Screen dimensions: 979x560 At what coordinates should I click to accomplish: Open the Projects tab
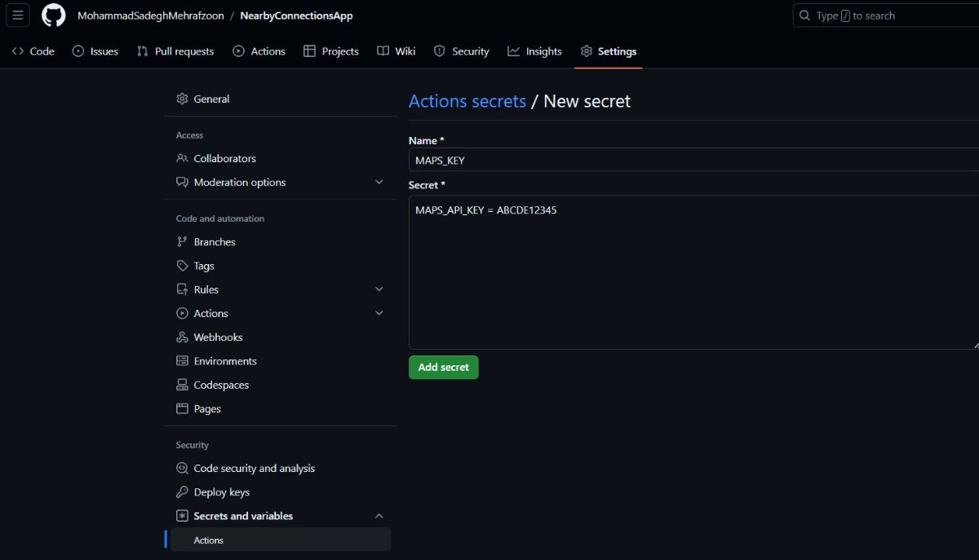coord(331,51)
